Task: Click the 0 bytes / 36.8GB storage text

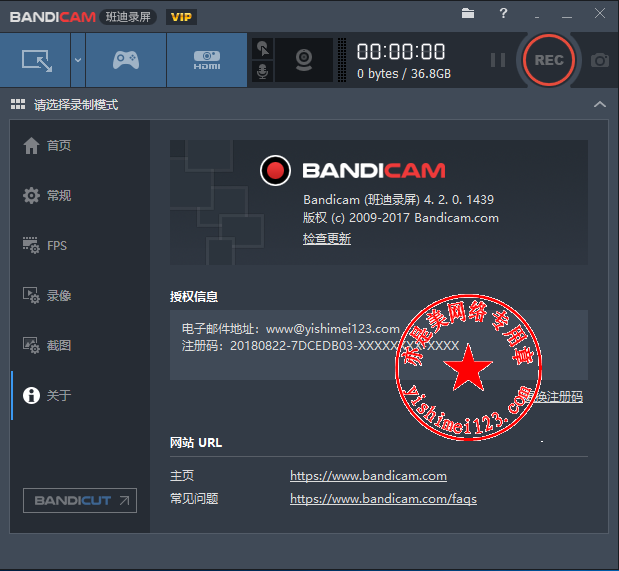Action: 404,74
